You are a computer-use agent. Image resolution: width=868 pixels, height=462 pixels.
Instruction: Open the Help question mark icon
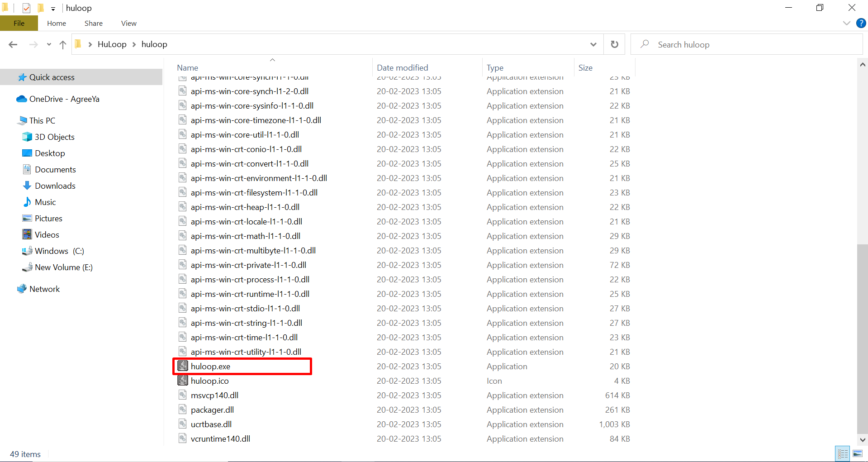pos(861,23)
